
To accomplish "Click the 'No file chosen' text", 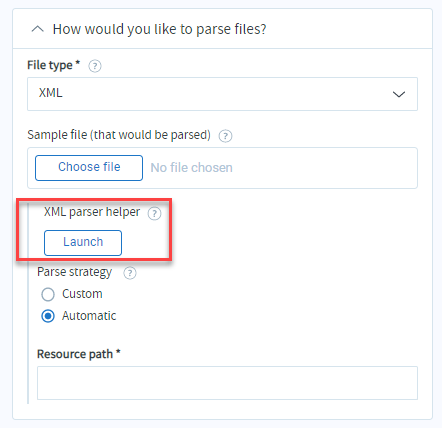I will (191, 168).
